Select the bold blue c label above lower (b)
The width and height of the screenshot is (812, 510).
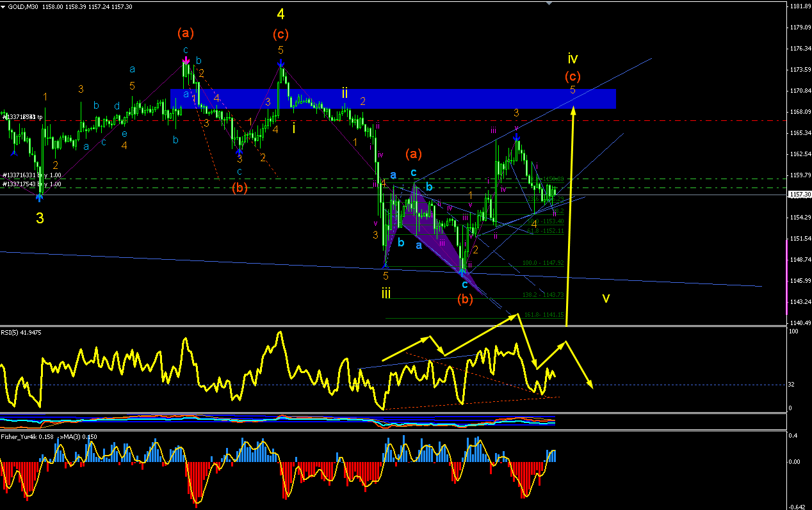(465, 284)
